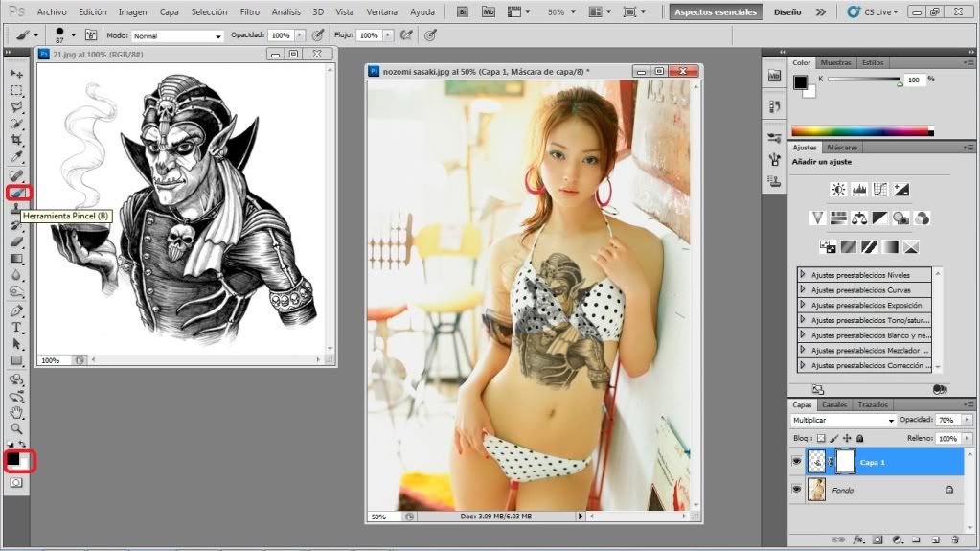The height and width of the screenshot is (551, 980).
Task: Click the color spectrum ramp
Action: (862, 130)
